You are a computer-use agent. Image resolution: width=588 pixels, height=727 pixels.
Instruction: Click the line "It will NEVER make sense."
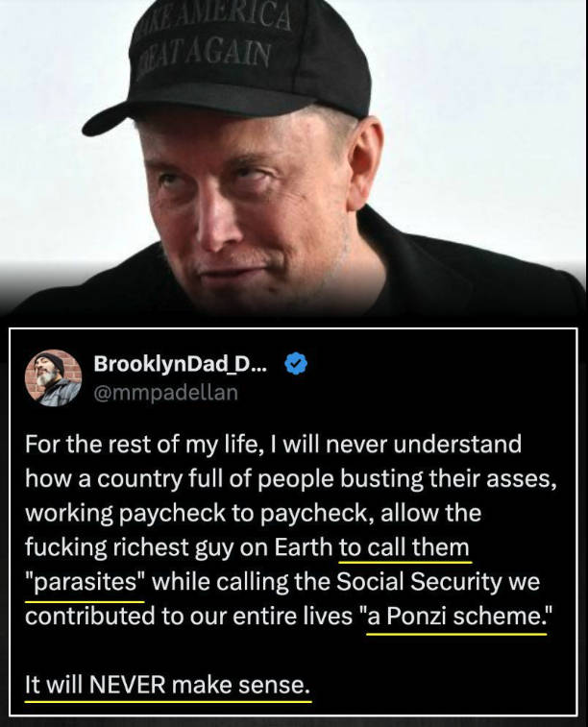point(167,685)
